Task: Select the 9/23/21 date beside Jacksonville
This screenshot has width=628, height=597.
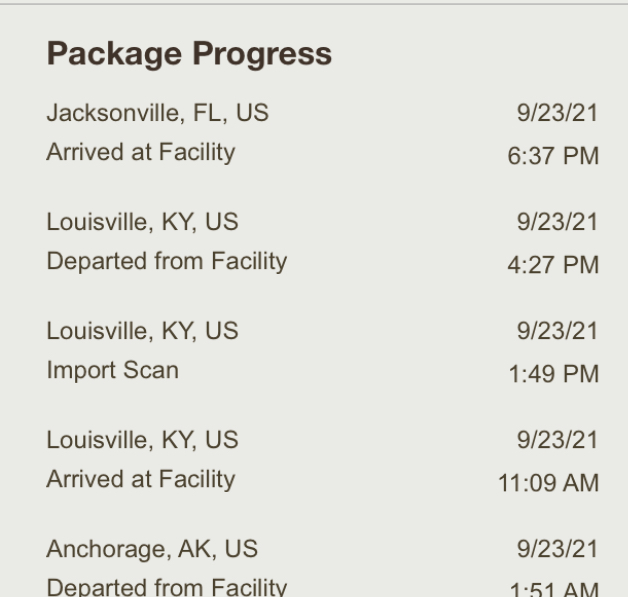Action: coord(558,113)
